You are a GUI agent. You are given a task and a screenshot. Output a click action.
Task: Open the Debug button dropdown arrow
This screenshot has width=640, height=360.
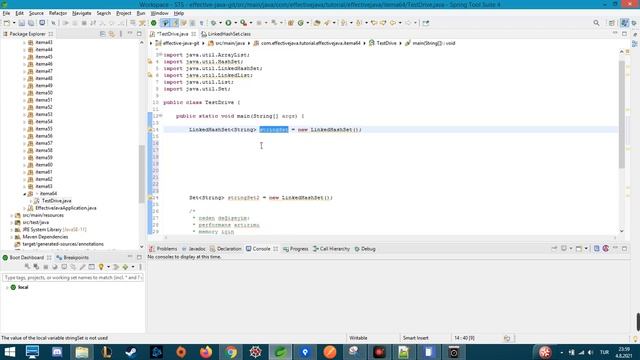[x=220, y=23]
